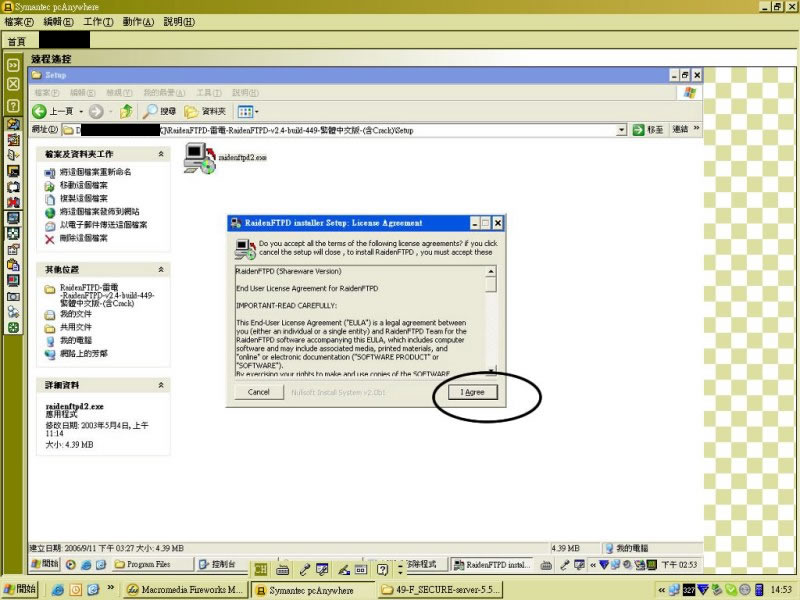
Task: Click 複製這個檔案 copy file link
Action: (x=84, y=198)
